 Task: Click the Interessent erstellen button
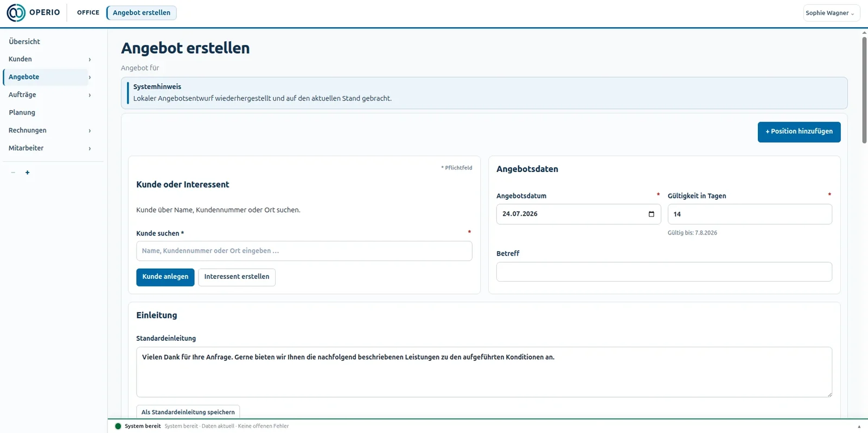point(237,277)
